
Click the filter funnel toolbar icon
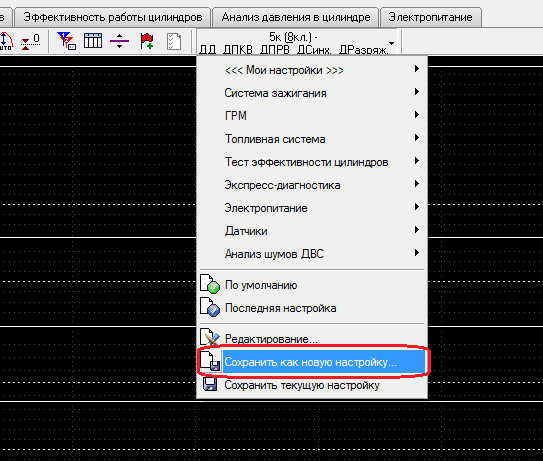(x=66, y=41)
